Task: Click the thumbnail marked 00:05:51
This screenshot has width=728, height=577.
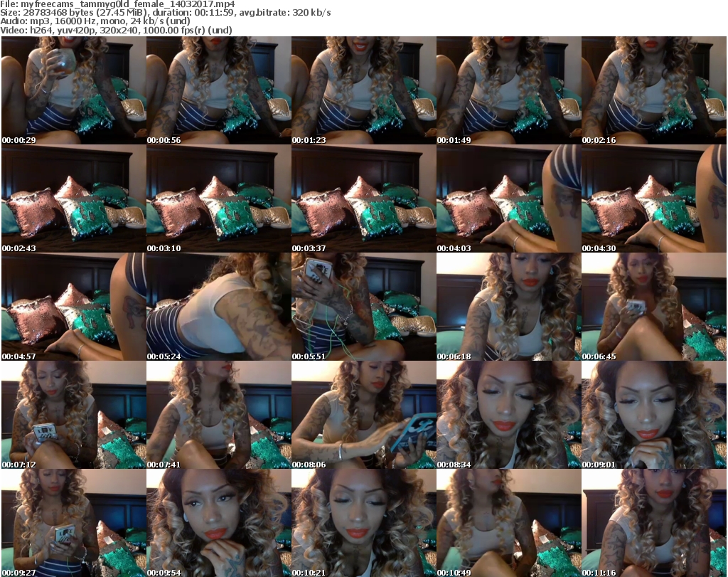Action: click(363, 307)
